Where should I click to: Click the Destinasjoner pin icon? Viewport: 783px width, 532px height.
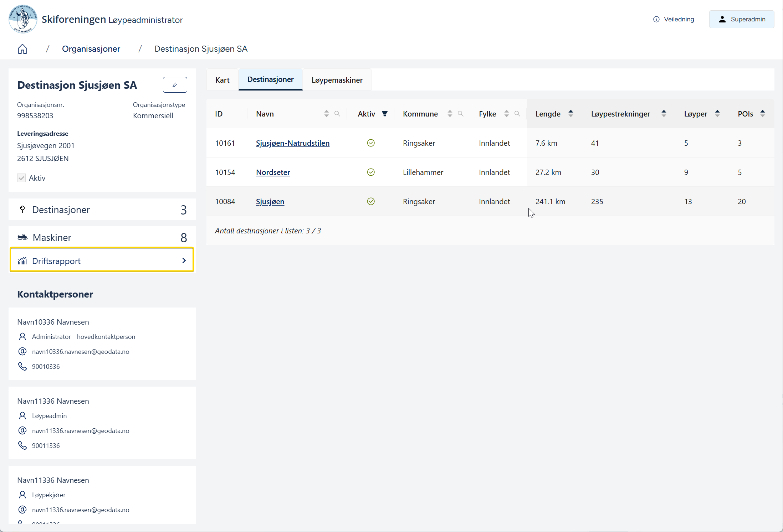[22, 209]
